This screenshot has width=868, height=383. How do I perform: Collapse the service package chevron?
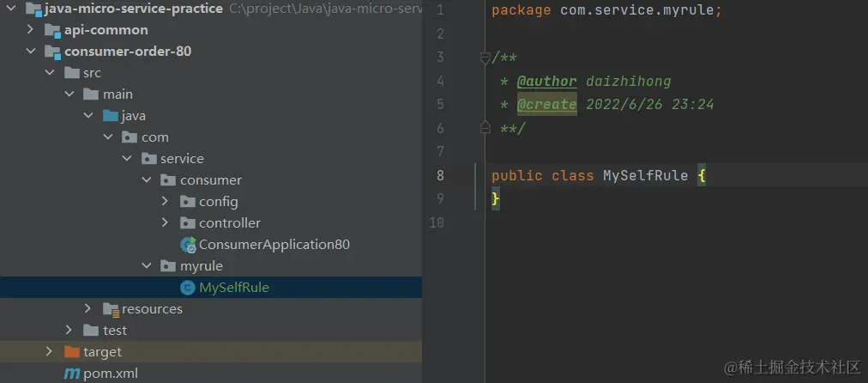click(127, 159)
